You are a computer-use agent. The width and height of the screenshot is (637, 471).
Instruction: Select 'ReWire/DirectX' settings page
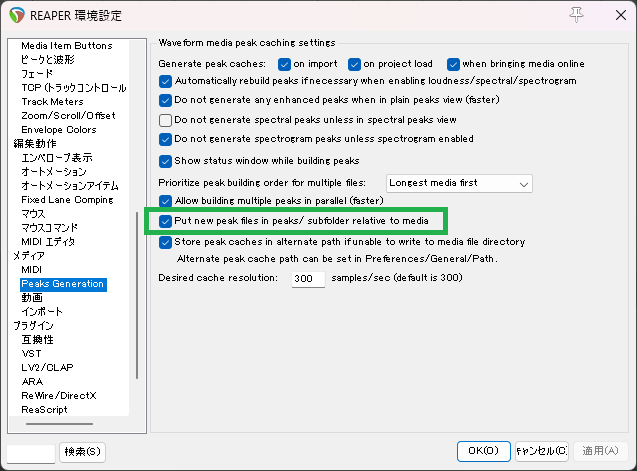tap(59, 396)
